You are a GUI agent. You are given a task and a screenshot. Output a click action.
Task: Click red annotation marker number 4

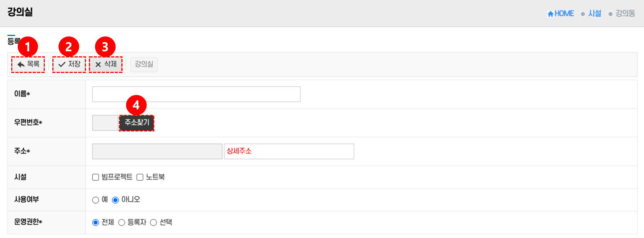pos(136,105)
